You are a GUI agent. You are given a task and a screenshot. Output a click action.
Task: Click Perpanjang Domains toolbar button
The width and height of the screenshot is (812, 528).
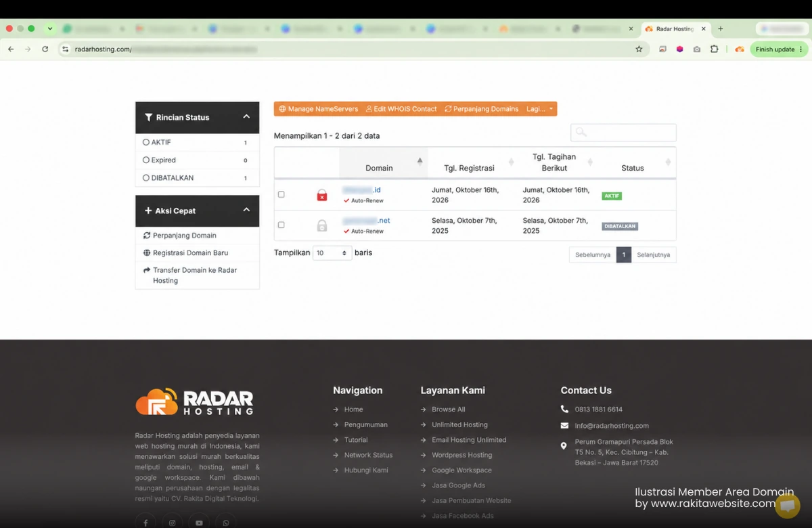pyautogui.click(x=482, y=109)
